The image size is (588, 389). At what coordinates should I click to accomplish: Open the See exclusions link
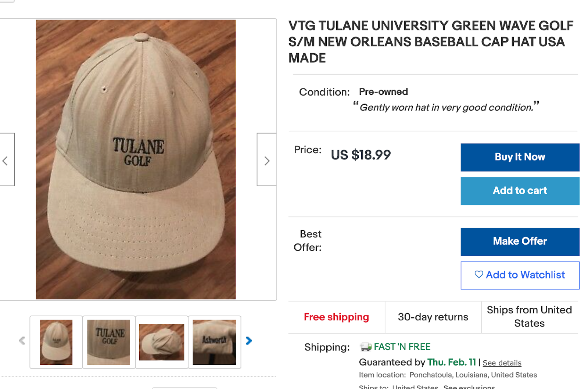coord(469,387)
